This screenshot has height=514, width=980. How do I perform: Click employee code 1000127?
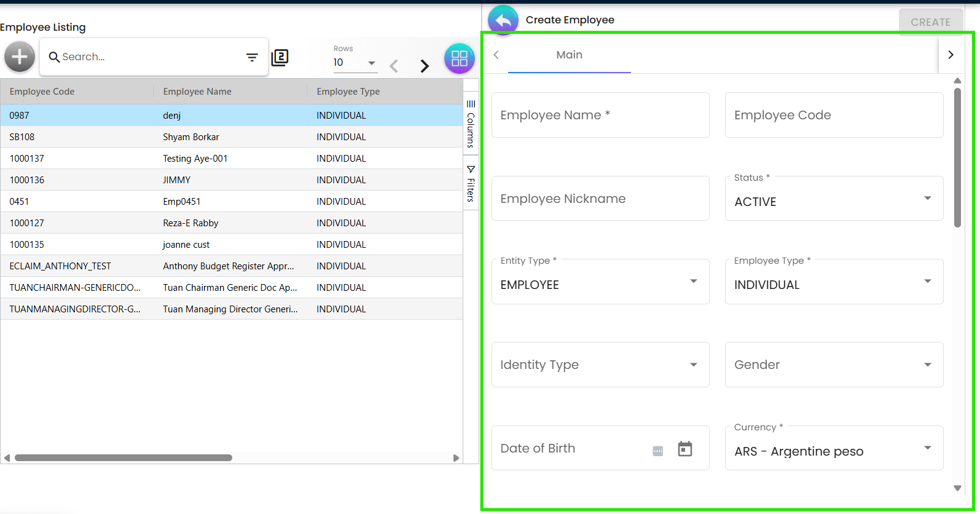click(x=27, y=223)
